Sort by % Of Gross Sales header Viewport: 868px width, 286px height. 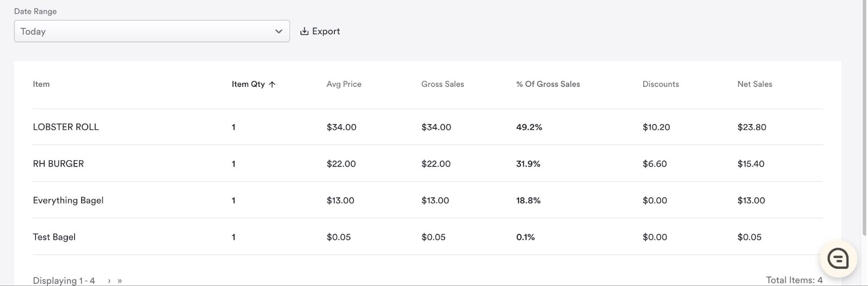coord(548,84)
